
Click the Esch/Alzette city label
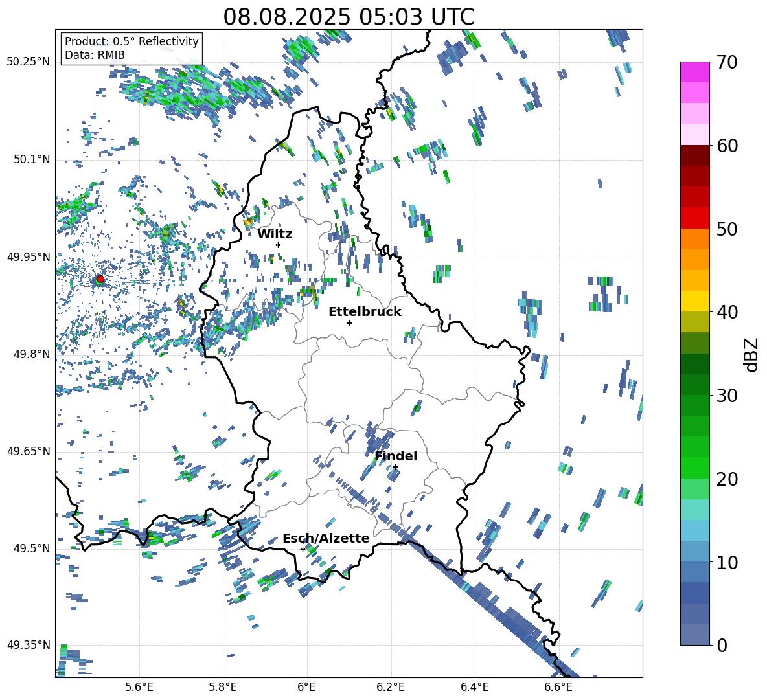point(326,538)
